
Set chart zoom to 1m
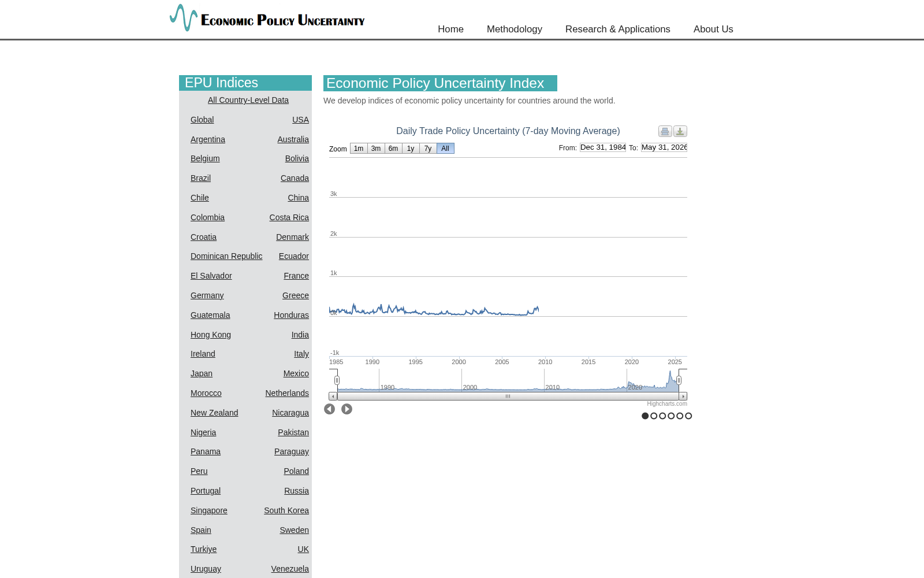(359, 149)
